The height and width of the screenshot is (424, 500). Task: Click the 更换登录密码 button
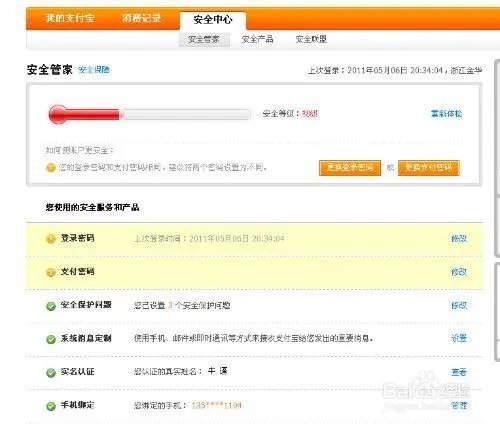point(350,167)
